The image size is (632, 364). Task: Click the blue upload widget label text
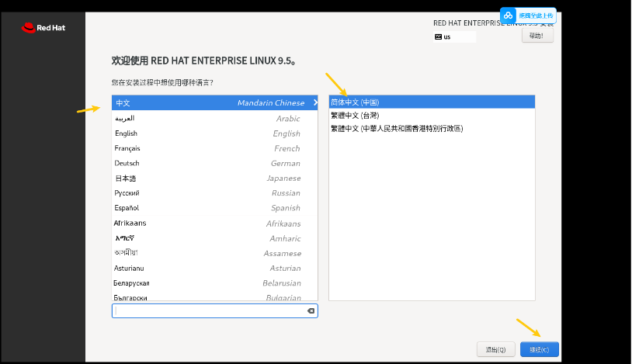pyautogui.click(x=536, y=16)
